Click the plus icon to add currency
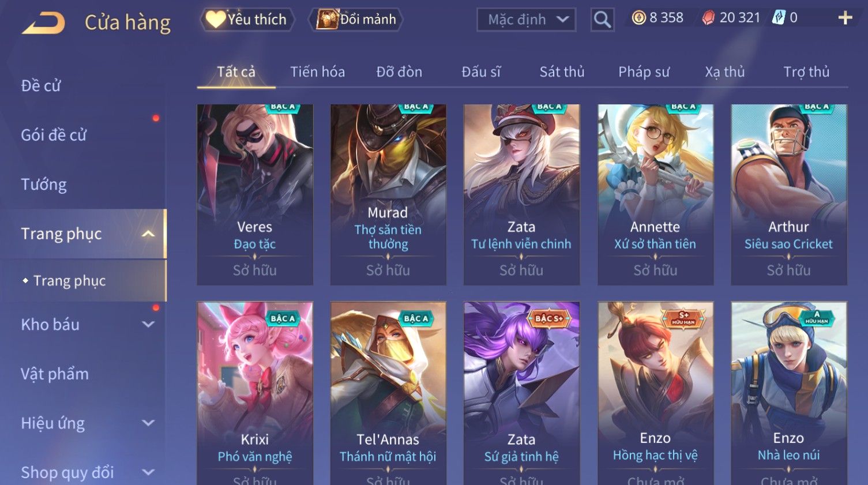 click(845, 18)
